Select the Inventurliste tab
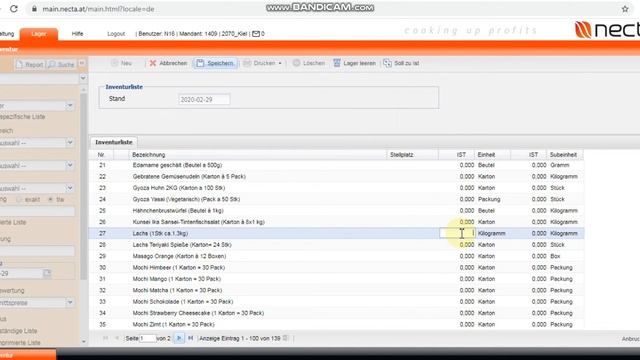640x360 pixels. 114,142
